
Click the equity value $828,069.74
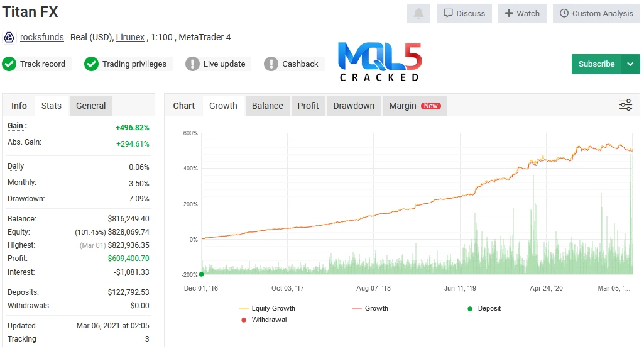pyautogui.click(x=129, y=232)
